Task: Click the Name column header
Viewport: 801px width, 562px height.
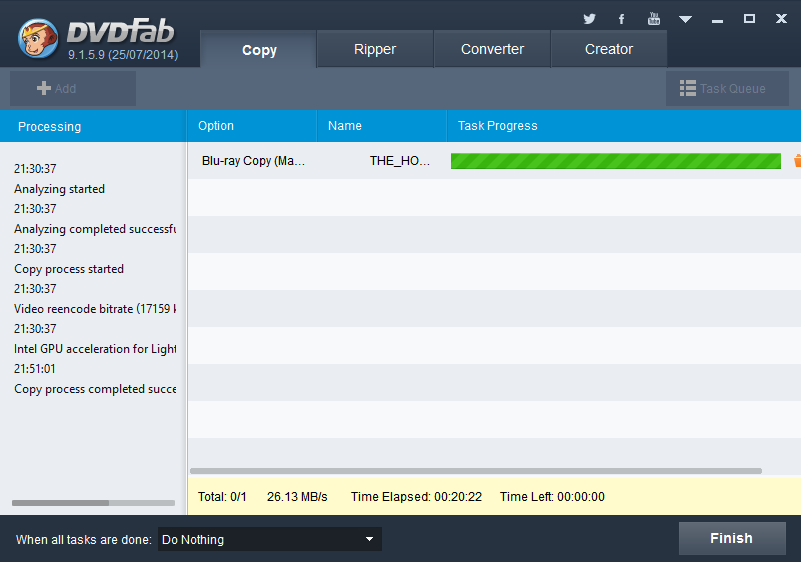Action: point(382,126)
